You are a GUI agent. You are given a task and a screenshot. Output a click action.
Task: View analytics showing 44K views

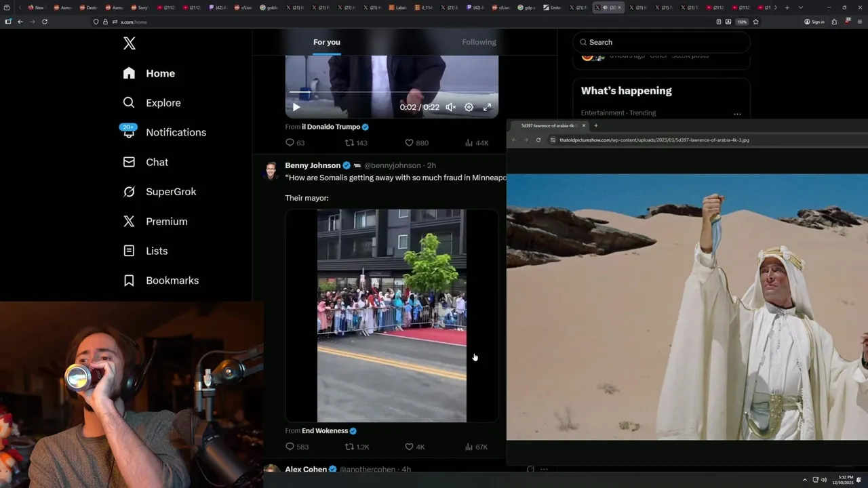(477, 143)
